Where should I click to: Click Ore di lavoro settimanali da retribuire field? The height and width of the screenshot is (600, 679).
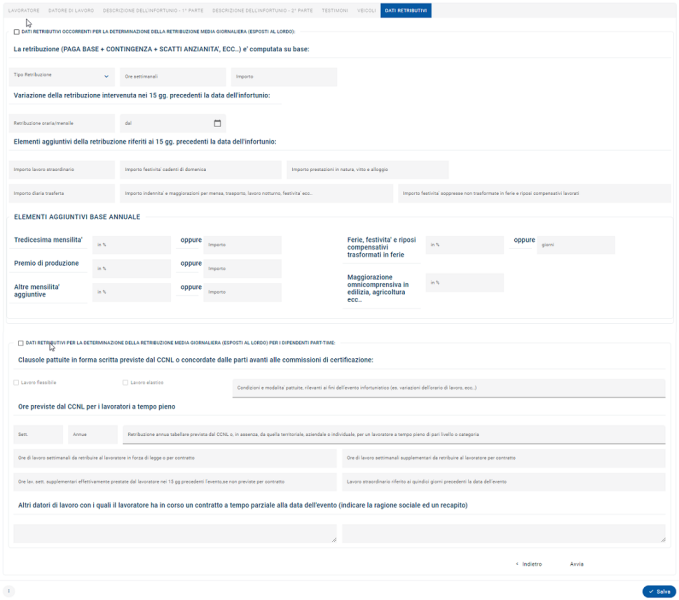[175, 458]
